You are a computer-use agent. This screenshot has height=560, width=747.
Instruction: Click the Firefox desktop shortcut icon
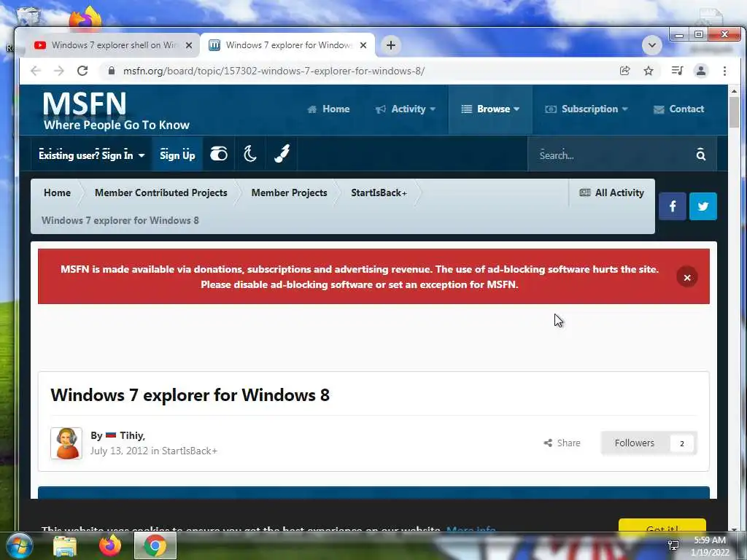point(86,17)
